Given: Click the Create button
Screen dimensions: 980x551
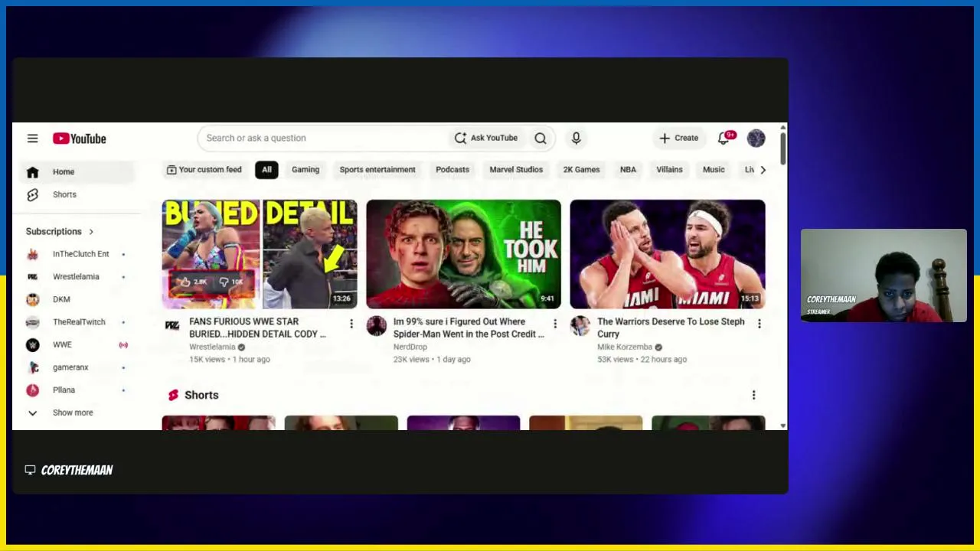Looking at the screenshot, I should [x=679, y=138].
